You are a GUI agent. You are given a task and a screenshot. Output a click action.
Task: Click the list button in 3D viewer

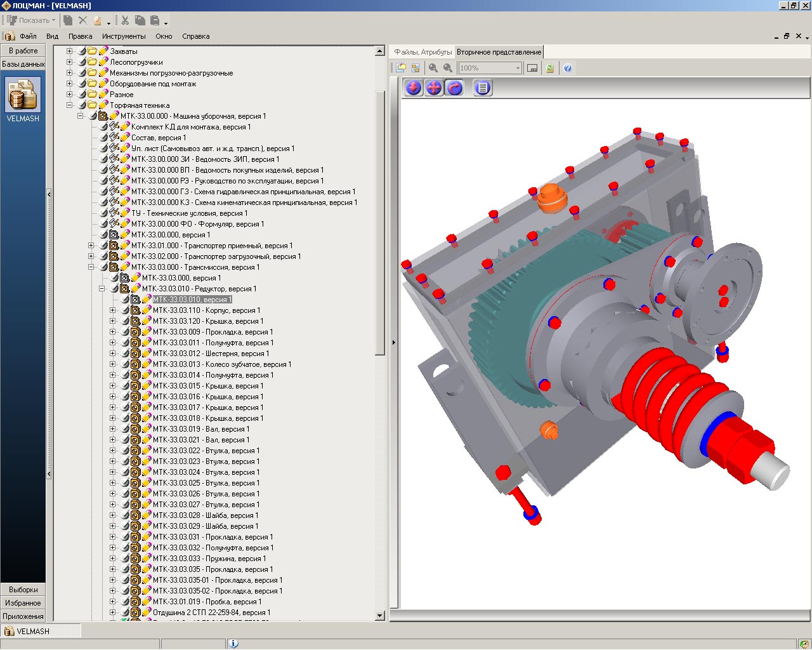coord(483,88)
